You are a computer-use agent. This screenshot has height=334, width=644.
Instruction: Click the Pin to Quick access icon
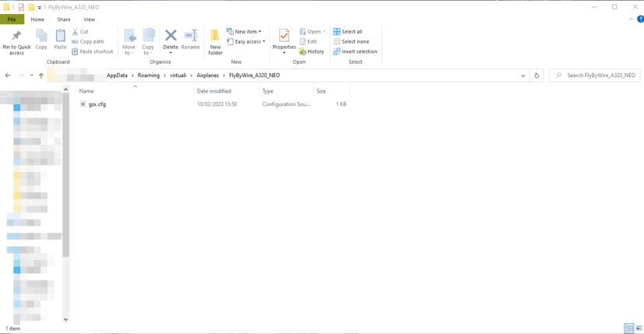pos(16,37)
